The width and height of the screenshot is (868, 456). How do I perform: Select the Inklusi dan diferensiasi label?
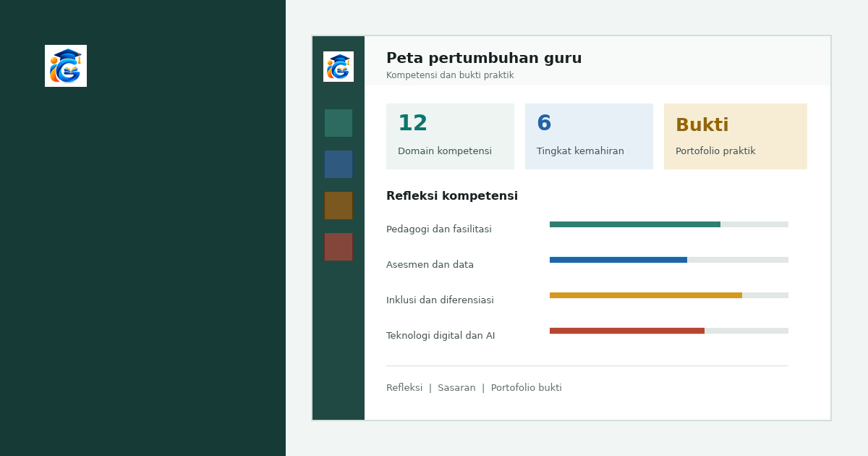[x=440, y=300]
